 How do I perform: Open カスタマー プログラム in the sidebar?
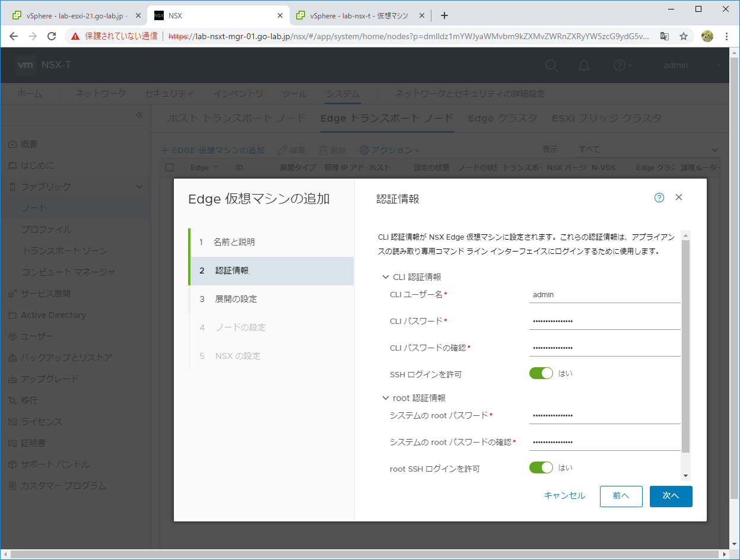click(63, 486)
